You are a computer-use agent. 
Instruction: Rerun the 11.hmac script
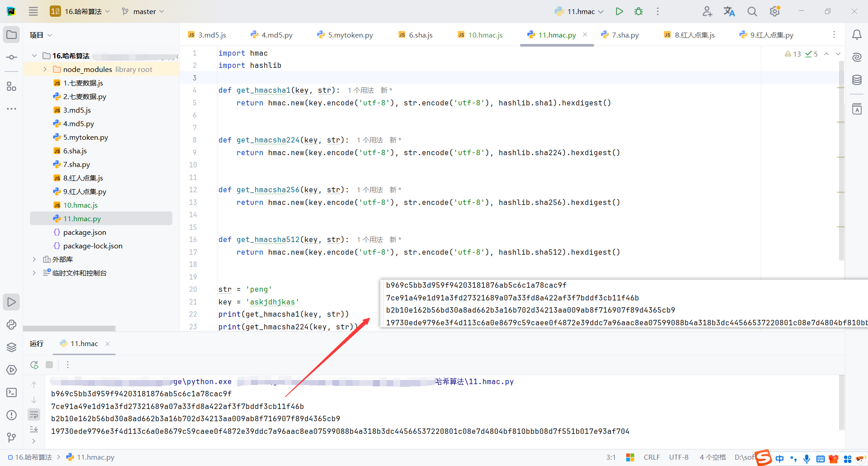(x=34, y=365)
